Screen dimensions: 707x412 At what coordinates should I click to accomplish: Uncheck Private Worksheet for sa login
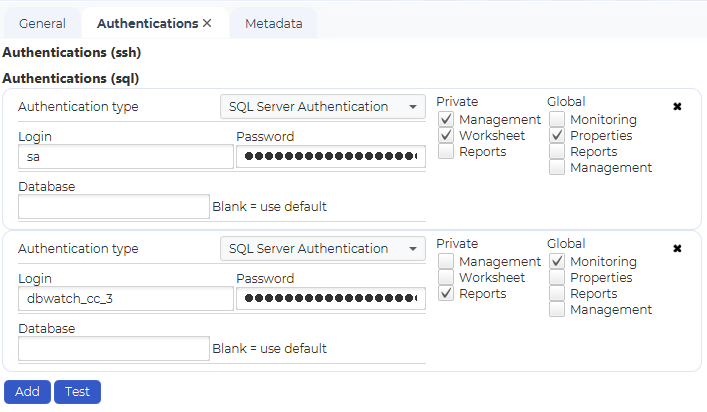(446, 136)
